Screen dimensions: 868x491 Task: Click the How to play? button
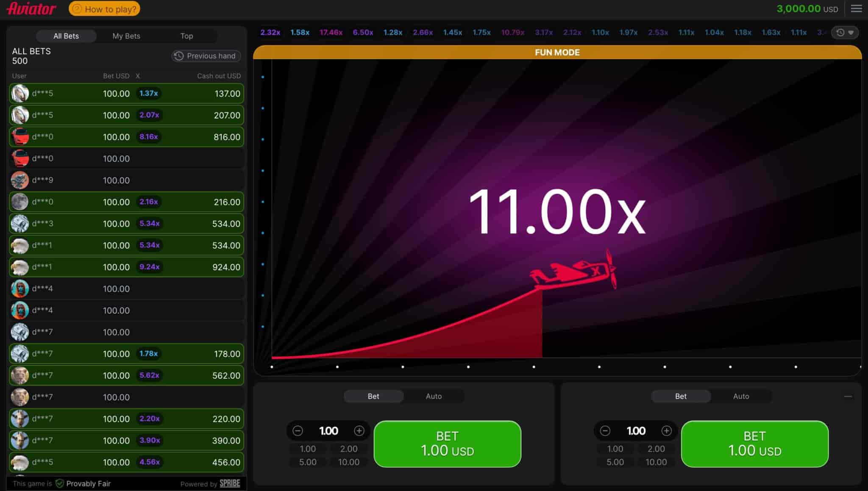pyautogui.click(x=104, y=9)
